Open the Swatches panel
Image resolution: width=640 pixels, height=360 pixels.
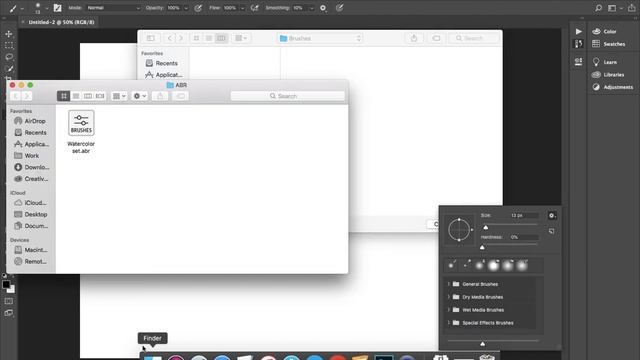click(609, 44)
